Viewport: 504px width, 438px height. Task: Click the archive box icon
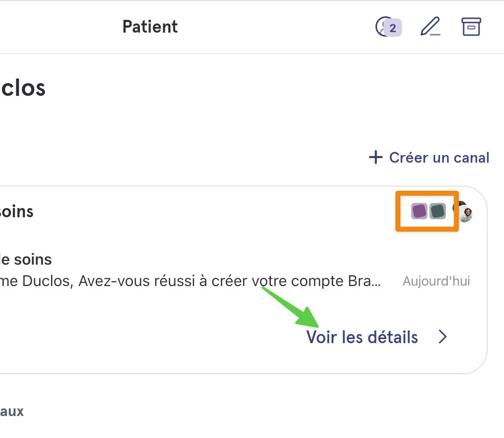pyautogui.click(x=471, y=27)
